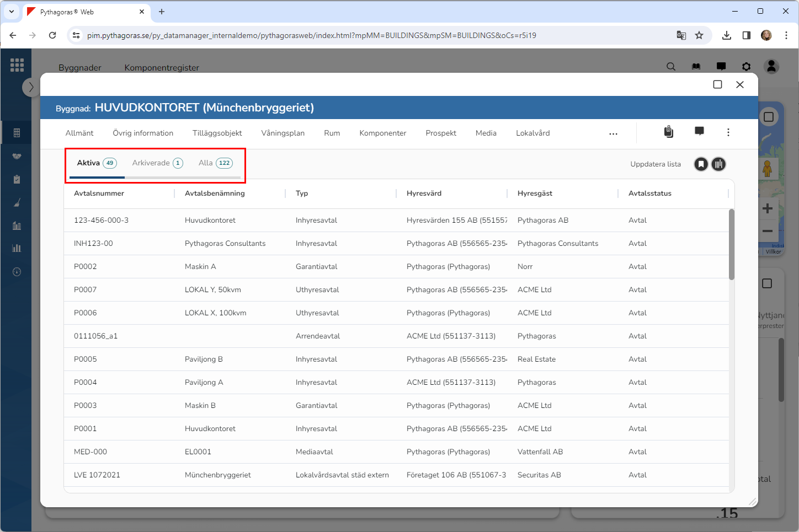The width and height of the screenshot is (799, 532).
Task: Open the column settings icon above the table
Action: tap(718, 164)
